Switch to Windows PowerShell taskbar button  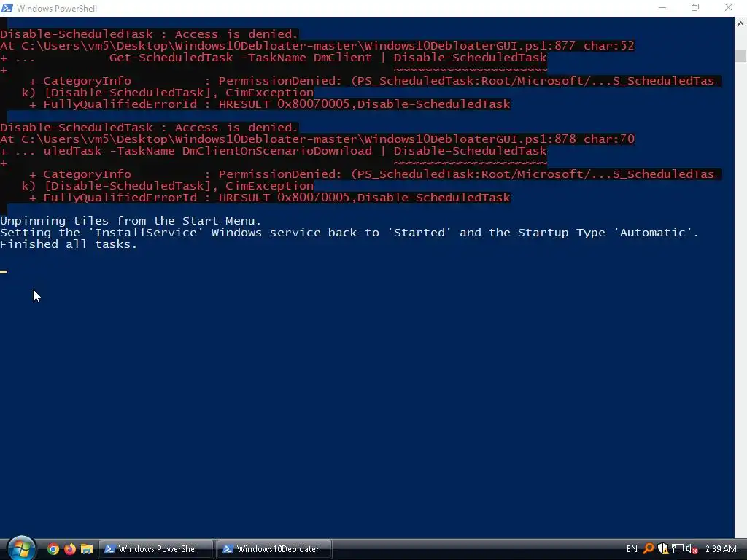click(156, 549)
